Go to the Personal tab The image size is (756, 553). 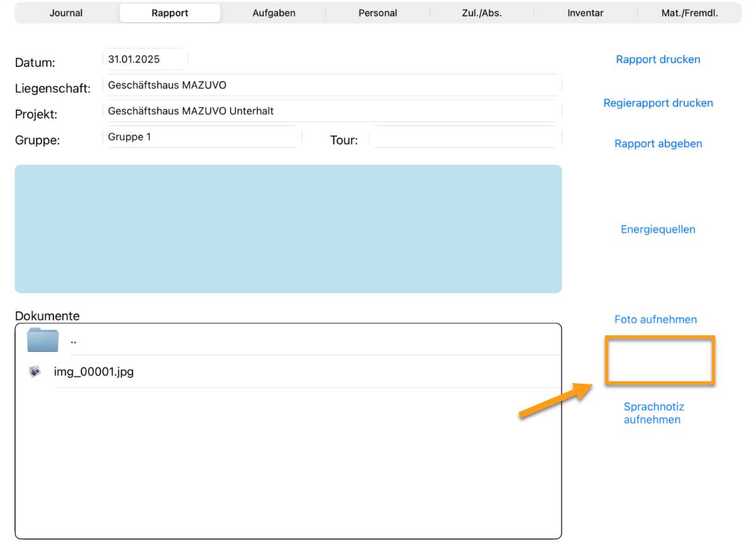tap(377, 13)
